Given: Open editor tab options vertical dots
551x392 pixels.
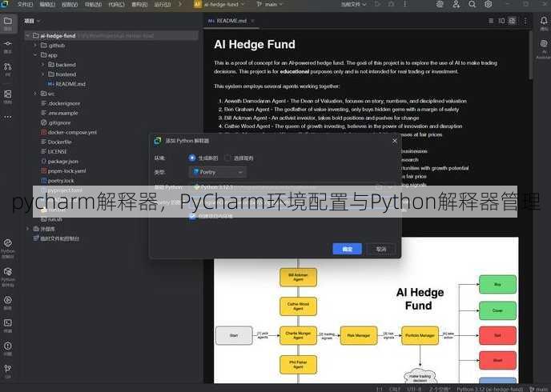Looking at the screenshot, I should [x=525, y=21].
